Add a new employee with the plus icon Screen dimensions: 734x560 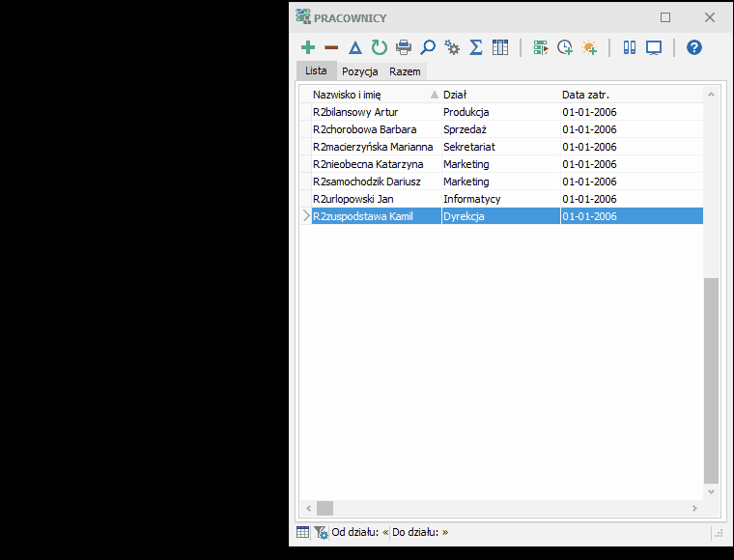click(x=308, y=47)
